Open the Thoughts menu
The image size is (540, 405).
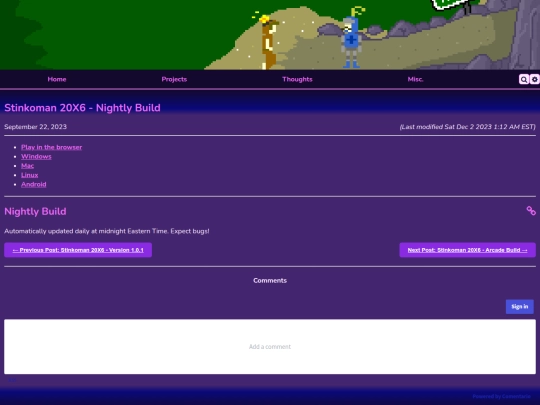pos(297,79)
